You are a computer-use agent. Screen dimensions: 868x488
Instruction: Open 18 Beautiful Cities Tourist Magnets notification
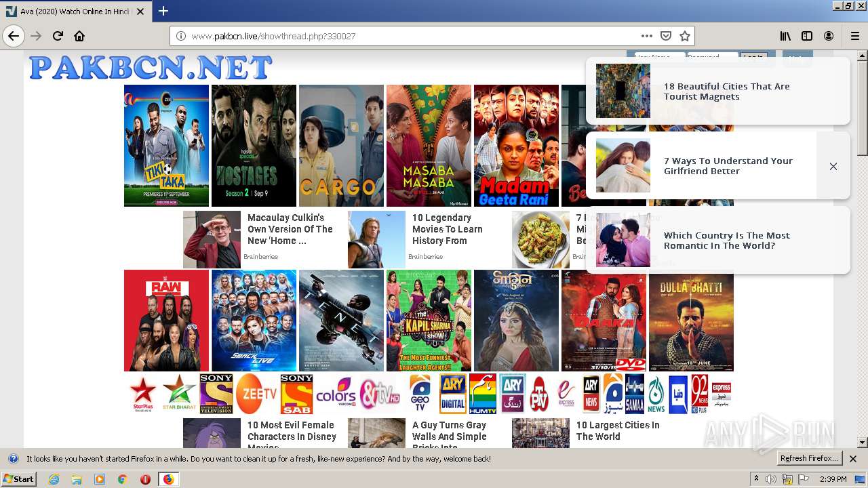click(x=717, y=91)
